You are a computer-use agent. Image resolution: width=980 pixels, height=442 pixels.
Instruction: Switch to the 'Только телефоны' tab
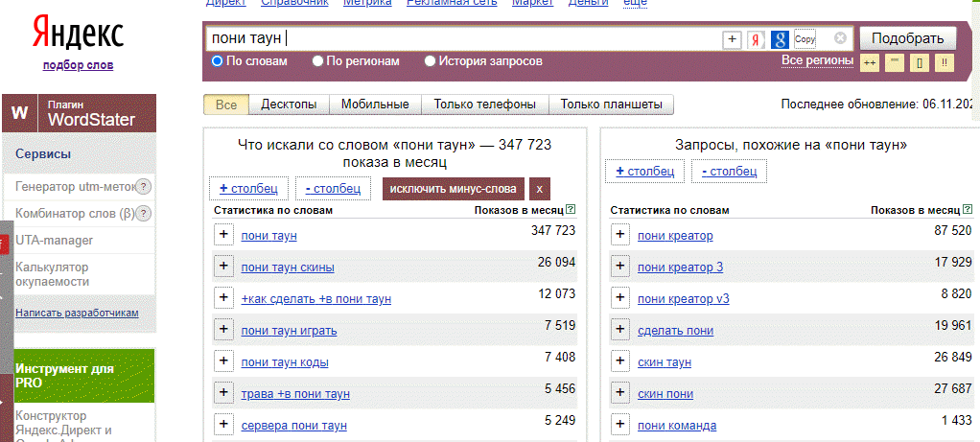[485, 105]
